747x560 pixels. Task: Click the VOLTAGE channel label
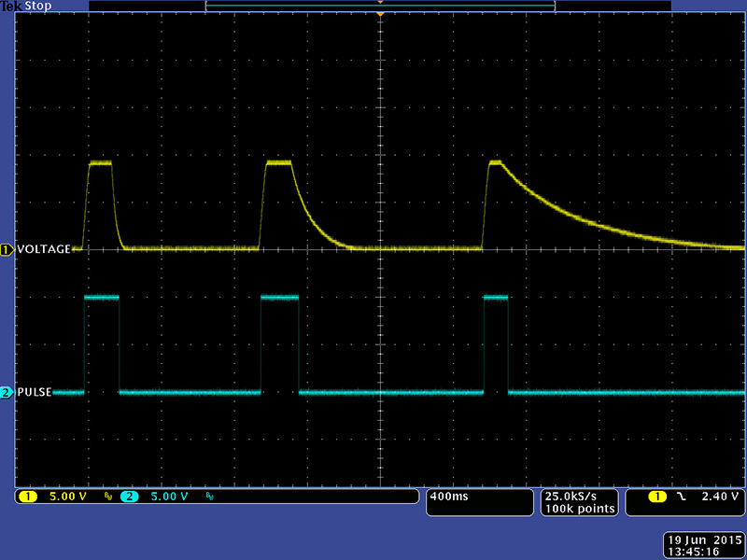coord(43,250)
